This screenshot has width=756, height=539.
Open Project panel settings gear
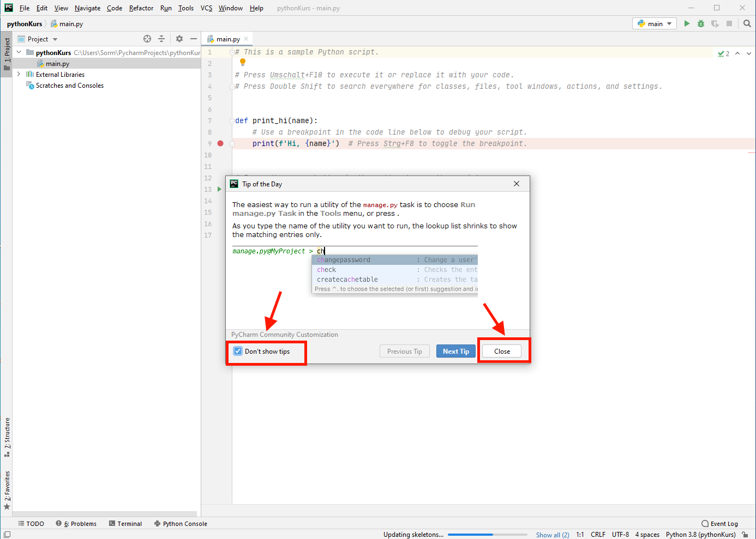point(179,39)
